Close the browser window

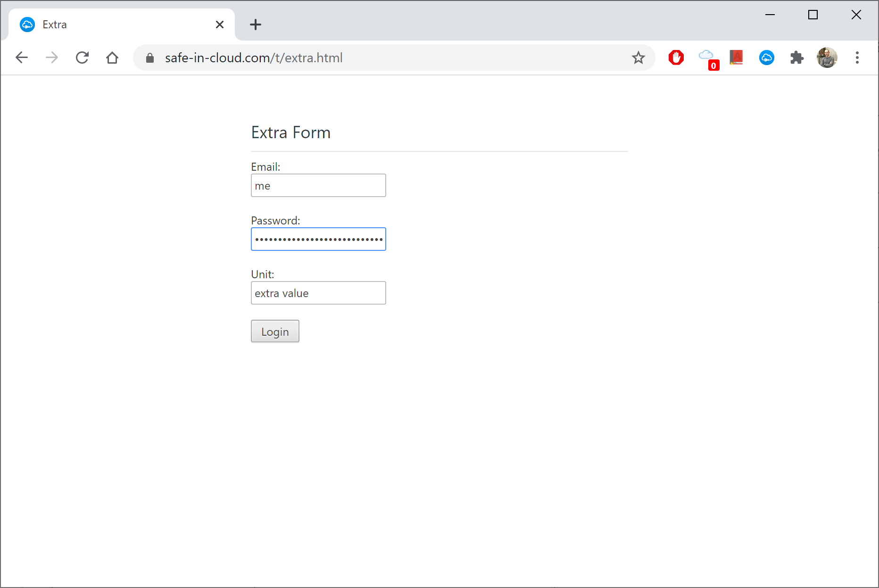pos(856,15)
